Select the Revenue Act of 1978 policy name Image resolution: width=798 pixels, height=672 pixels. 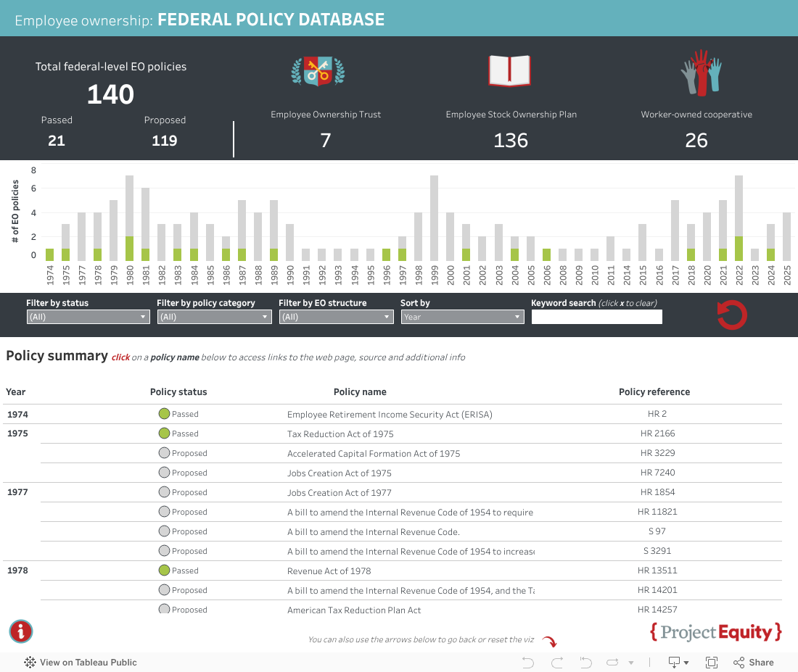pos(329,571)
